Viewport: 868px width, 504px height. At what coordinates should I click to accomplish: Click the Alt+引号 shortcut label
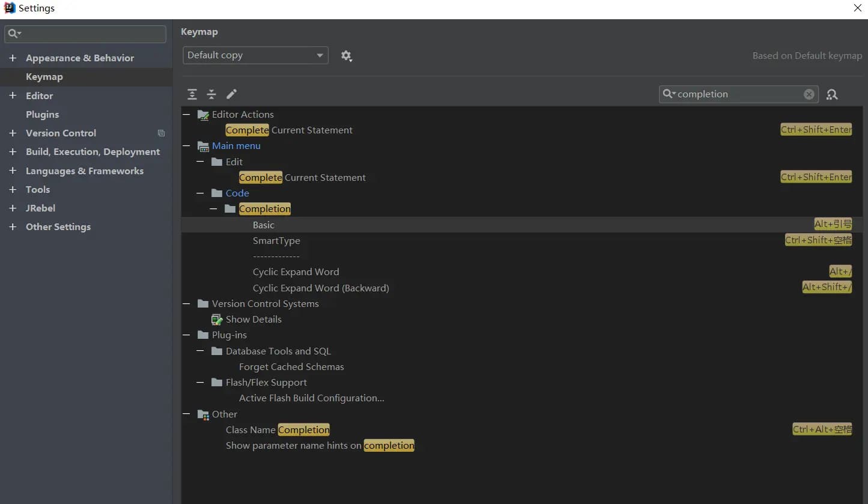833,224
